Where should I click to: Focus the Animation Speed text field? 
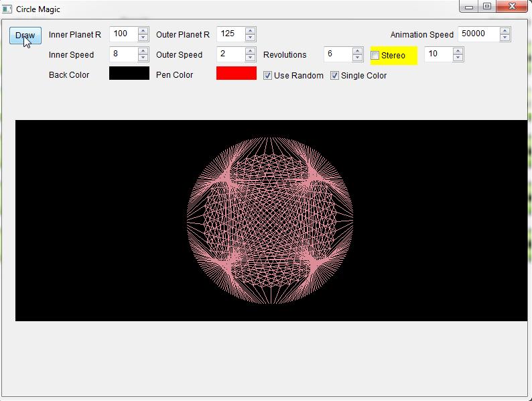(x=478, y=34)
